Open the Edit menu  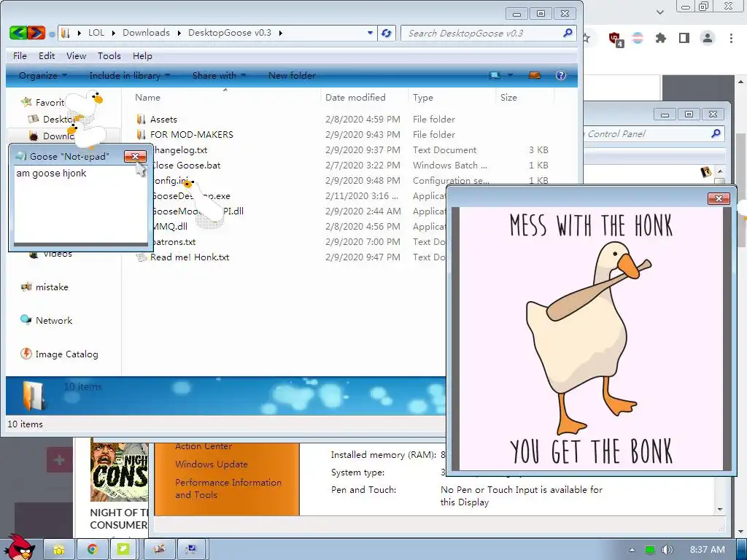tap(47, 55)
